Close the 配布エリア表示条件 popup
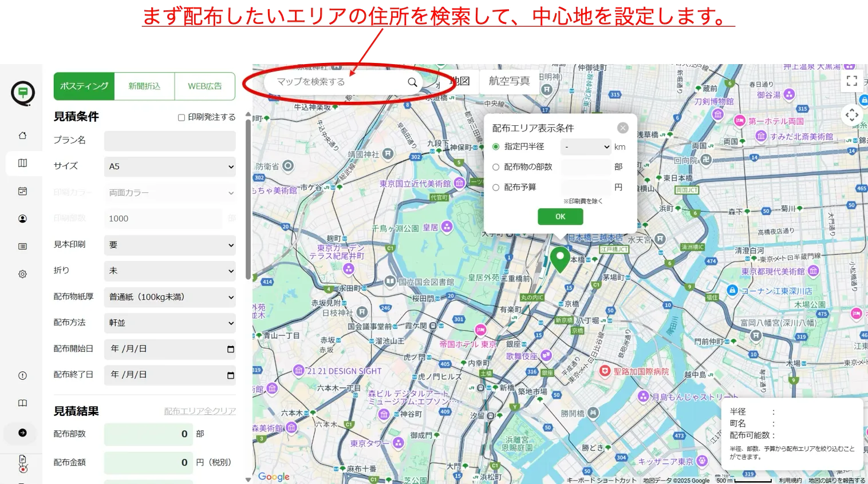 [x=623, y=128]
